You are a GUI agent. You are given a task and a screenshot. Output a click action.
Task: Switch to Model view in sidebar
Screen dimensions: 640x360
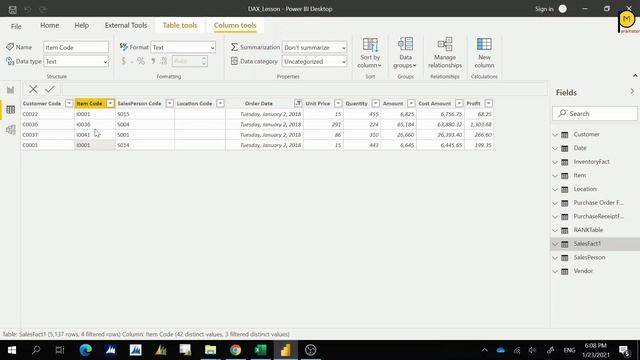(x=11, y=130)
